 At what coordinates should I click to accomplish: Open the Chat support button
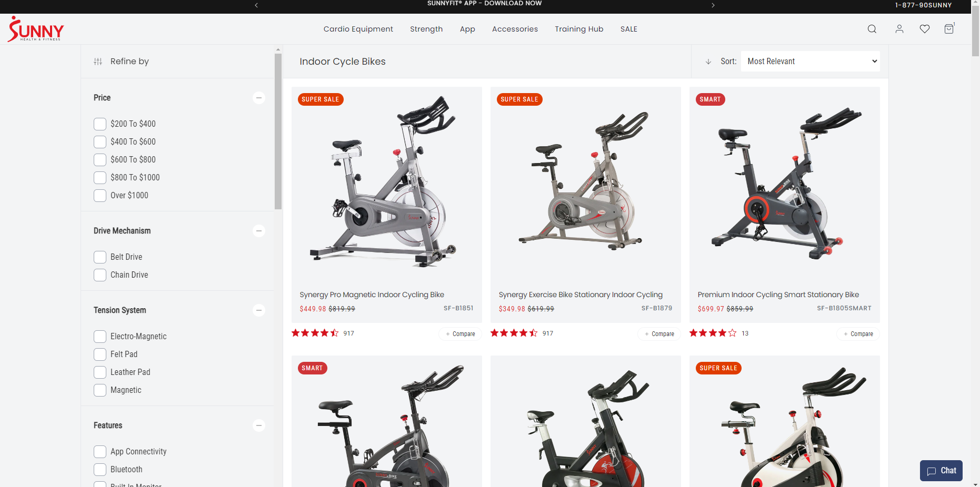pyautogui.click(x=941, y=471)
